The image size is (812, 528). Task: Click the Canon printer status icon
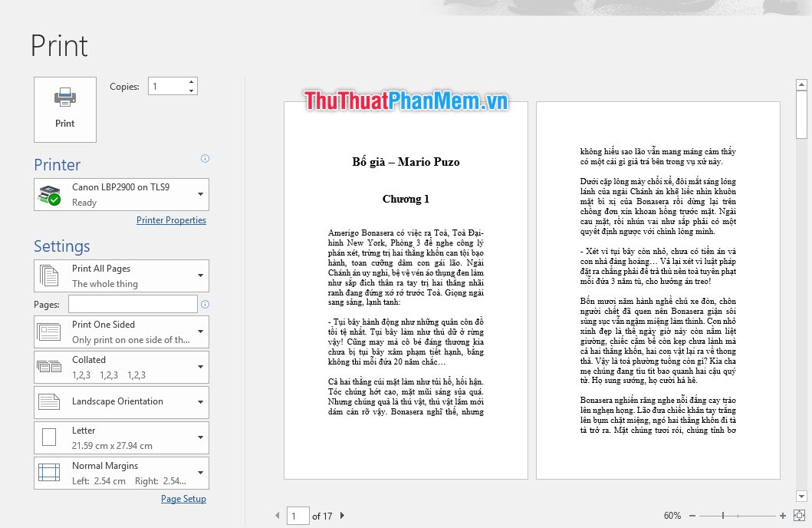(50, 195)
